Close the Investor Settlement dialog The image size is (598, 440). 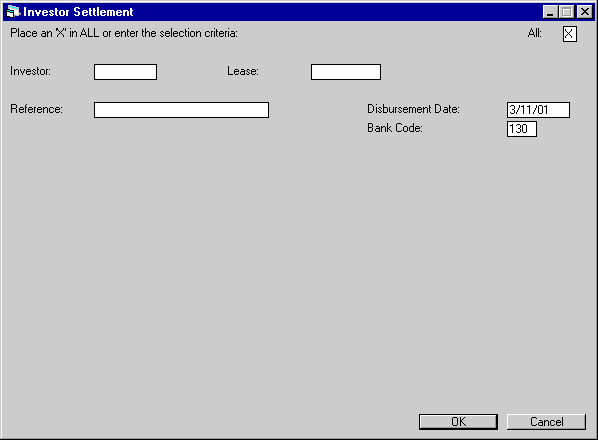coord(585,12)
